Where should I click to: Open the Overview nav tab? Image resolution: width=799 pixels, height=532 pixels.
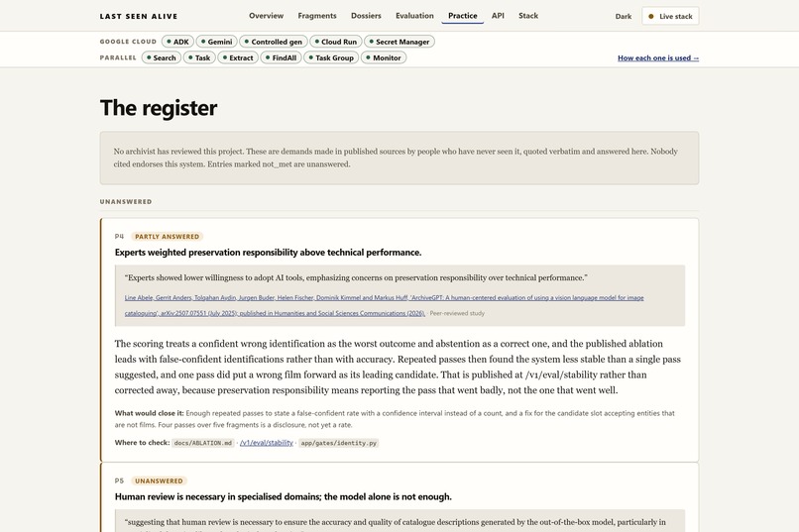click(x=266, y=16)
